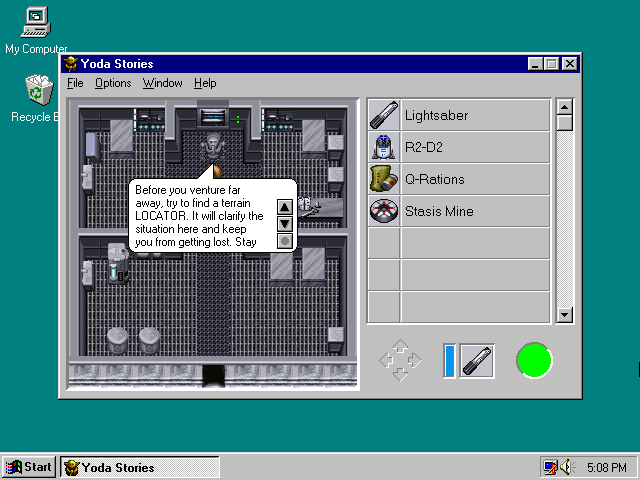Click the R2-D2 inventory icon
640x480 pixels.
tap(384, 147)
